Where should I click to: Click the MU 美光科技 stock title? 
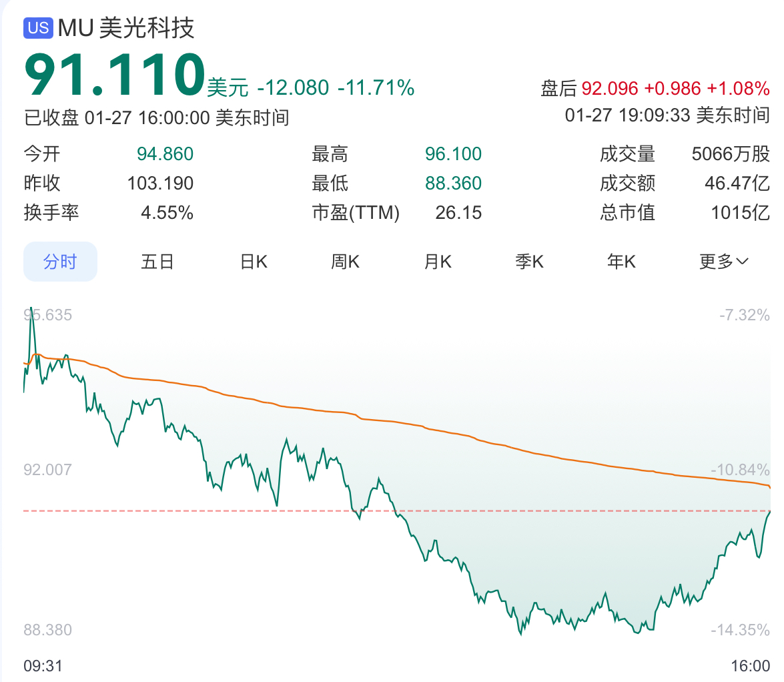click(x=126, y=27)
